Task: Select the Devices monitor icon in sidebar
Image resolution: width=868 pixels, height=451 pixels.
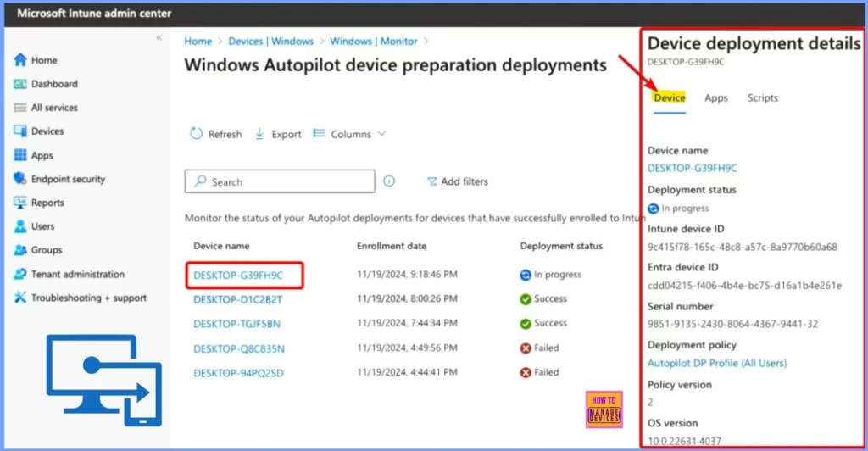Action: pyautogui.click(x=20, y=131)
